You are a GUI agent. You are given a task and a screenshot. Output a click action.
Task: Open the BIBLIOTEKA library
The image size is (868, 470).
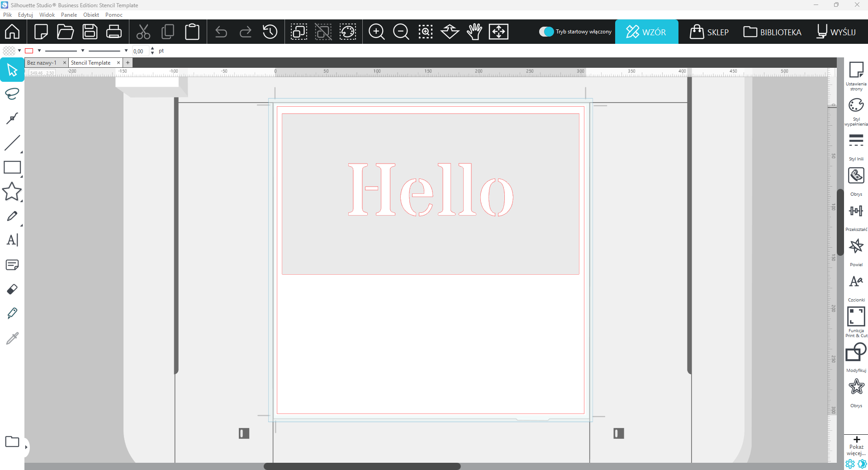point(772,32)
